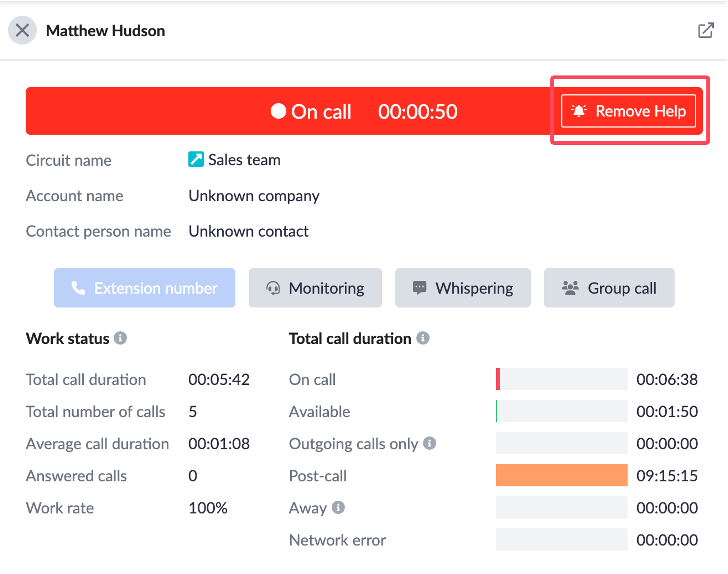Show Work status info tooltip icon

tap(120, 338)
